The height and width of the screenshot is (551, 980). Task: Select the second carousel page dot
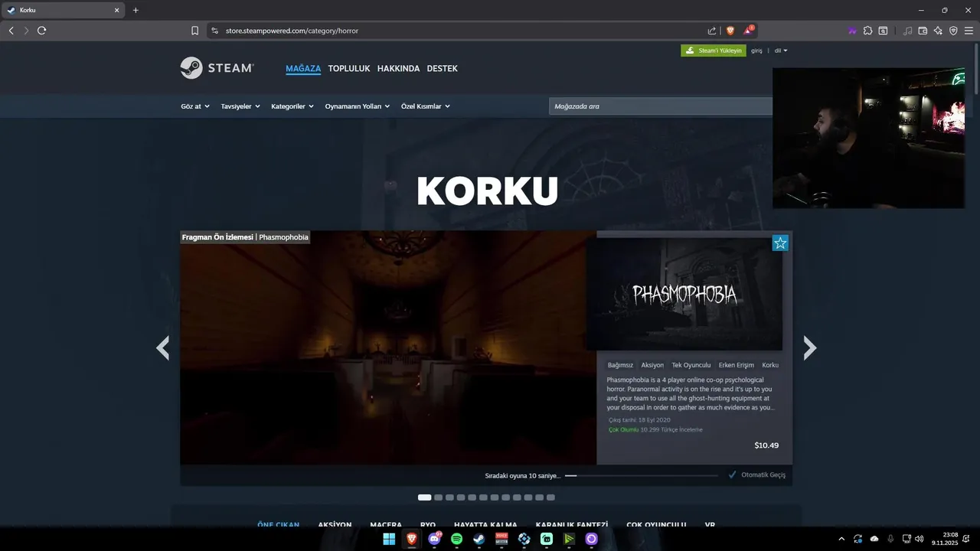tap(438, 497)
